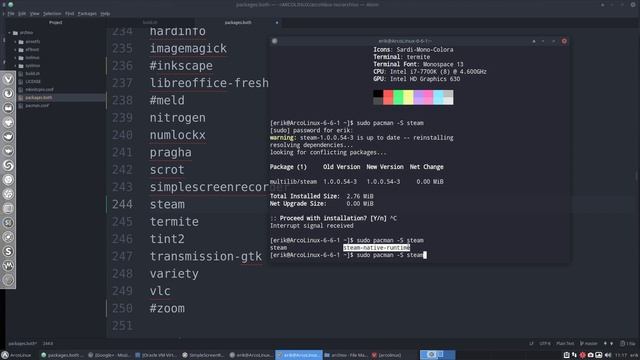Open the Edit menu in Atom
The height and width of the screenshot is (360, 640).
[22, 13]
